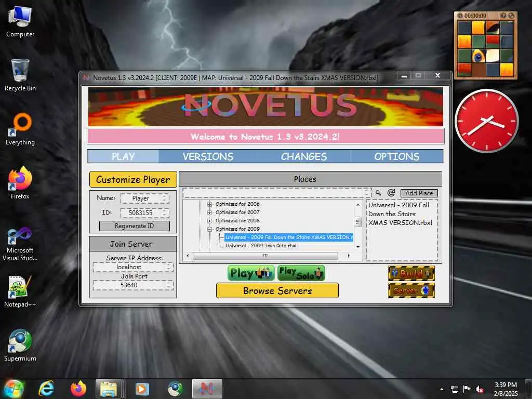
Task: Click the Play Solo button
Action: pyautogui.click(x=301, y=273)
